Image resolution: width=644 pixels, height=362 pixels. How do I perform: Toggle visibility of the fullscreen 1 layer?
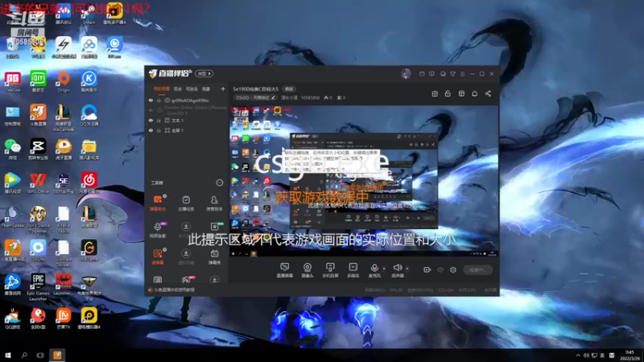point(151,130)
